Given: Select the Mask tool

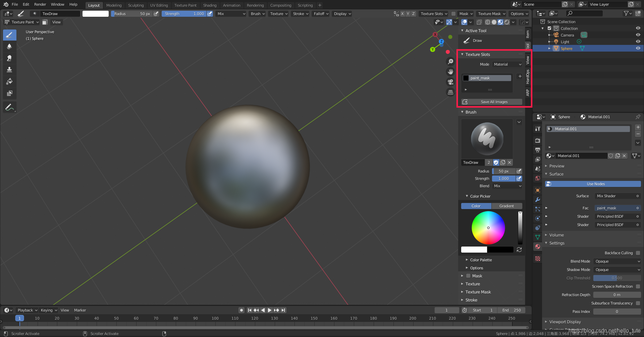Looking at the screenshot, I should (x=9, y=93).
